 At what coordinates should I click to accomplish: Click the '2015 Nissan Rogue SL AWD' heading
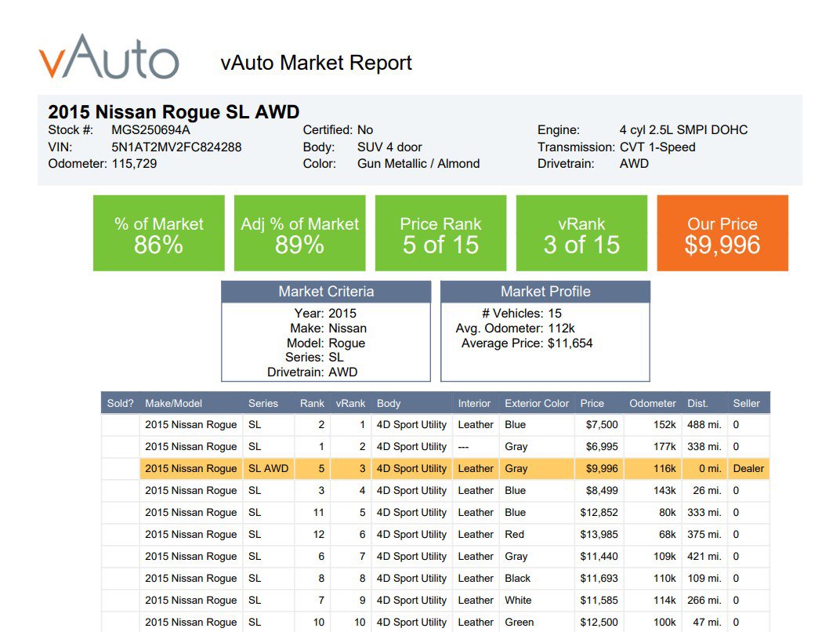pyautogui.click(x=174, y=111)
